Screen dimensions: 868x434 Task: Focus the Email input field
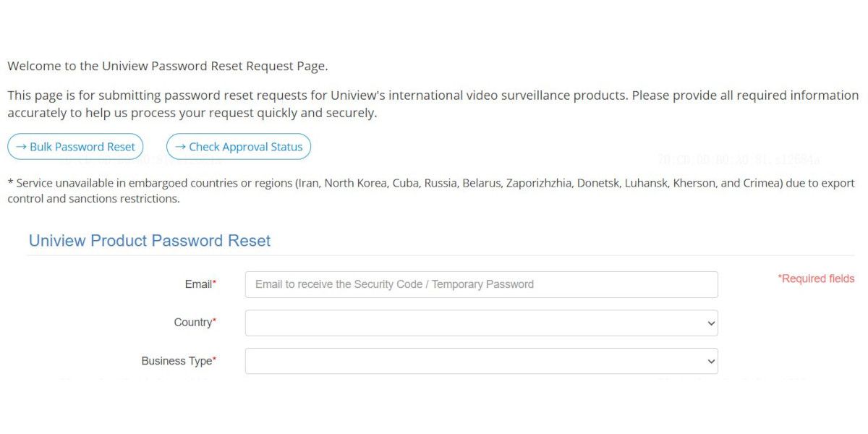pyautogui.click(x=482, y=284)
